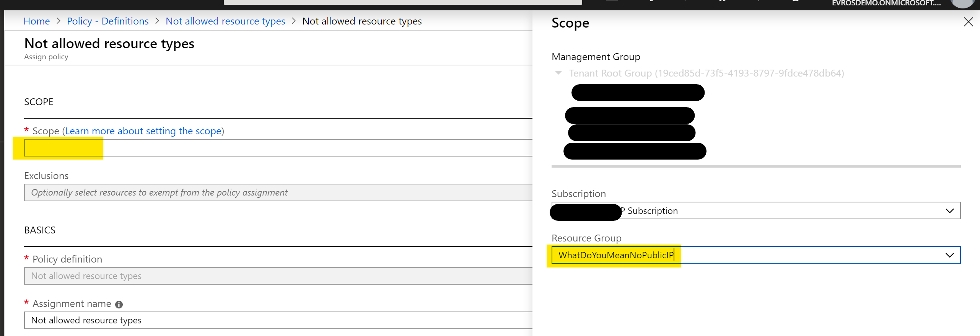Click the current page breadcrumb in black text
This screenshot has width=980, height=336.
[x=362, y=21]
